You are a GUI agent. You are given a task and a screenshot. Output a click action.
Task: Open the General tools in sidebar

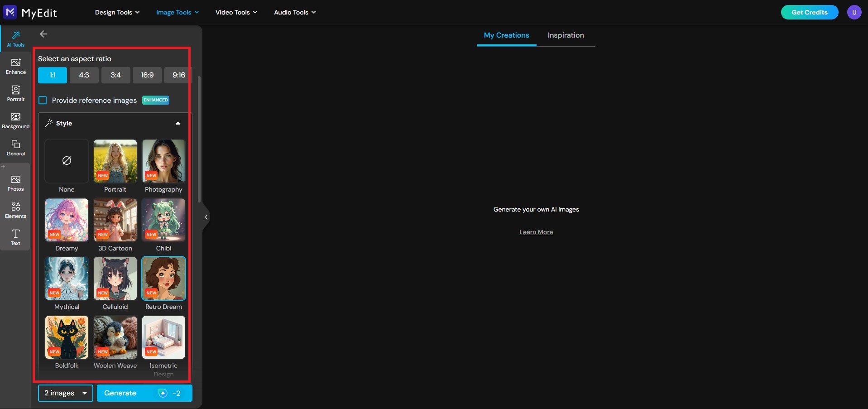(x=16, y=148)
